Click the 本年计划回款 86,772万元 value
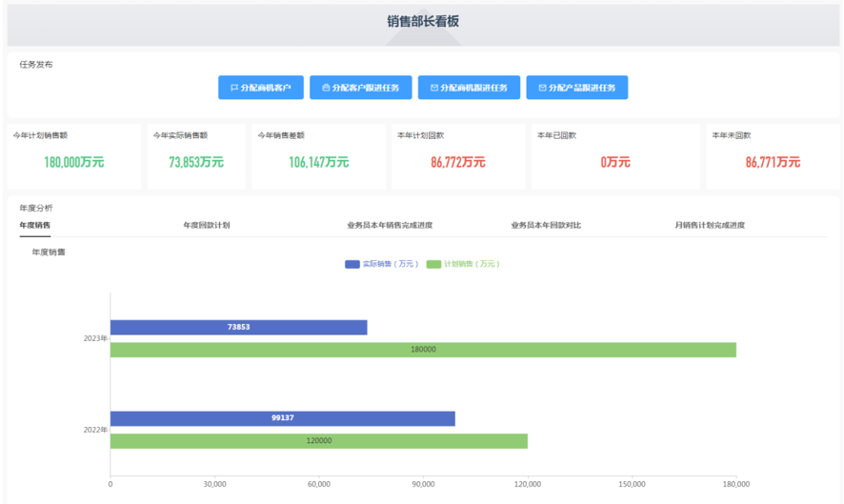This screenshot has width=844, height=504. click(x=458, y=163)
